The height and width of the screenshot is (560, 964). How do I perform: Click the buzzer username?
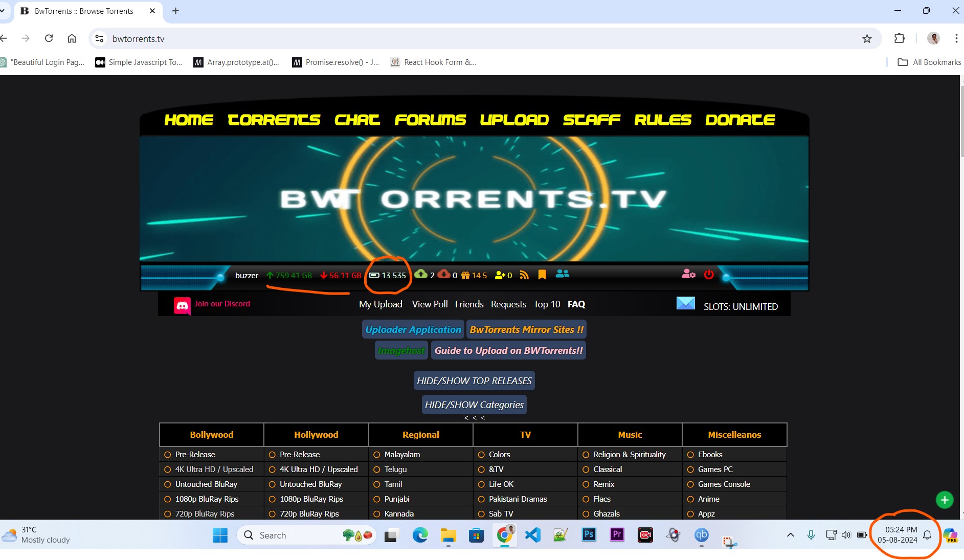(246, 275)
